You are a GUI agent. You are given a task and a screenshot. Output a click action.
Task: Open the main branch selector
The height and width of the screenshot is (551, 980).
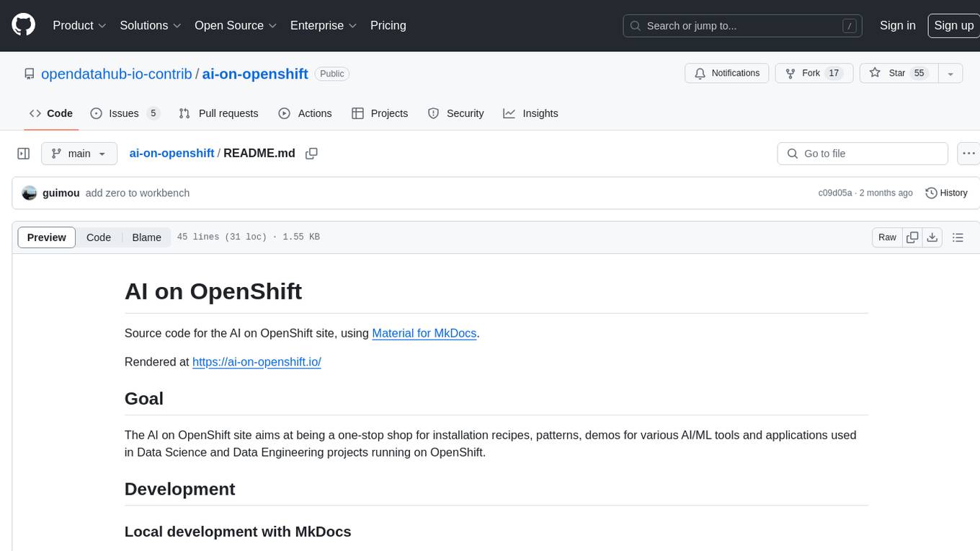79,154
